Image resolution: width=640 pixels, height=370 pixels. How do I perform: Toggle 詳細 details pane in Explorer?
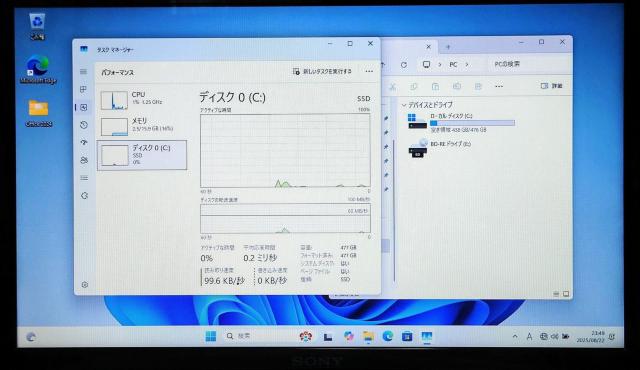coord(551,86)
